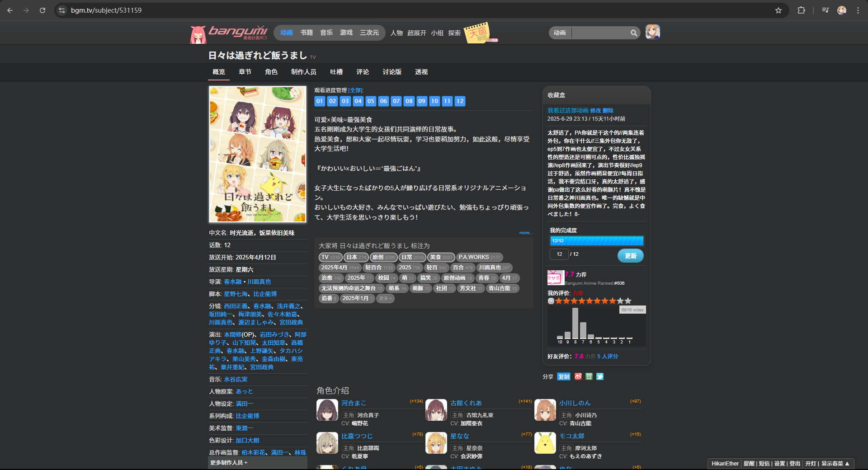The height and width of the screenshot is (470, 868).
Task: Toggle 显示春菜 mascot display
Action: (835, 464)
